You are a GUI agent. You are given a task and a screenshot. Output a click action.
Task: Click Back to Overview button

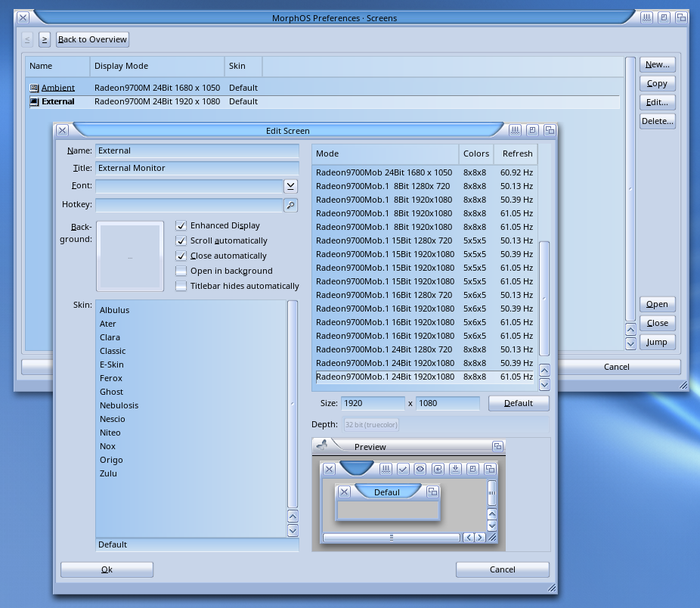[x=92, y=40]
